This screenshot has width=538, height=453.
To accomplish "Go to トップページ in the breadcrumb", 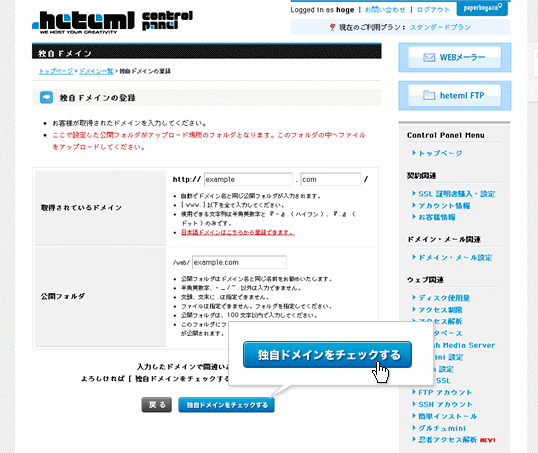I will (56, 71).
